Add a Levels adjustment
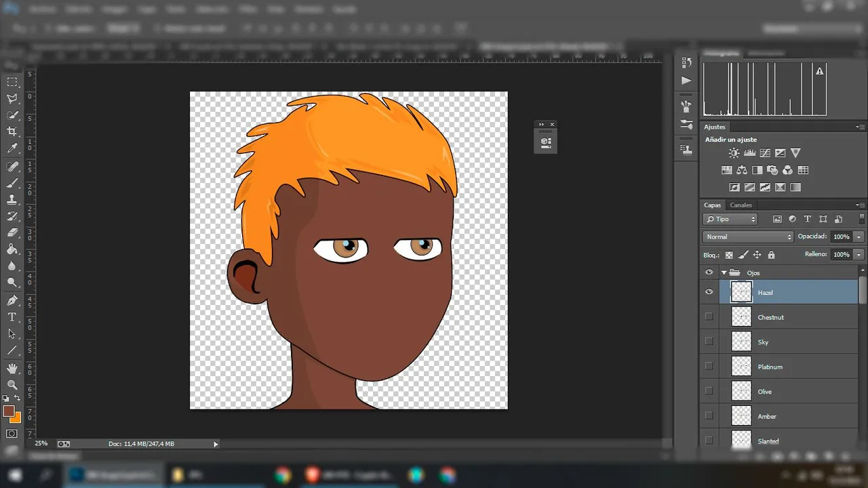 pyautogui.click(x=749, y=153)
